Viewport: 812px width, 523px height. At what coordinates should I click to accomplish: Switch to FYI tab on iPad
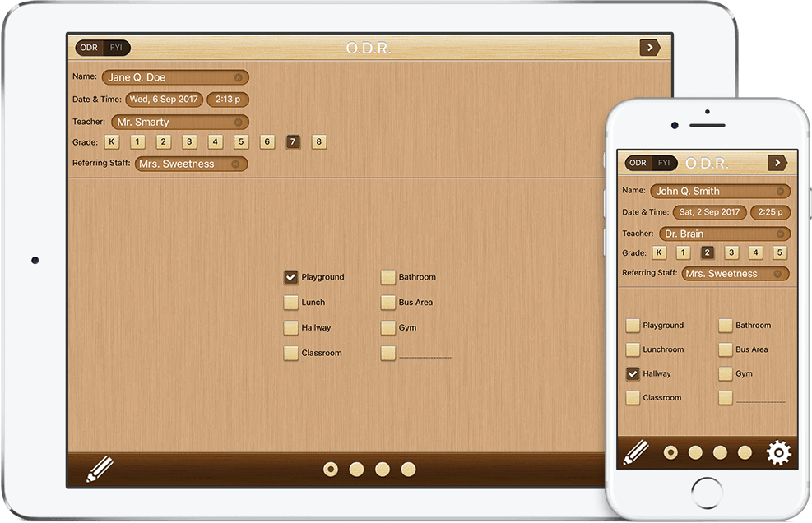[116, 48]
